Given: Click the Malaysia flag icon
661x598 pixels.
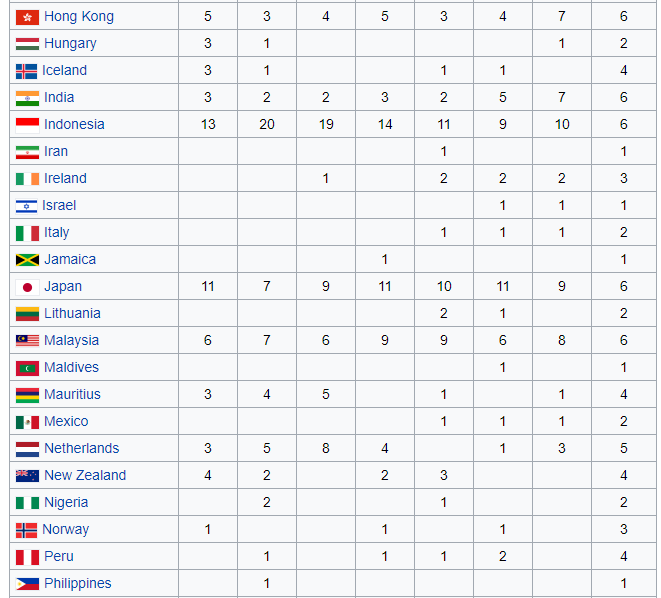Looking at the screenshot, I should click(x=27, y=341).
